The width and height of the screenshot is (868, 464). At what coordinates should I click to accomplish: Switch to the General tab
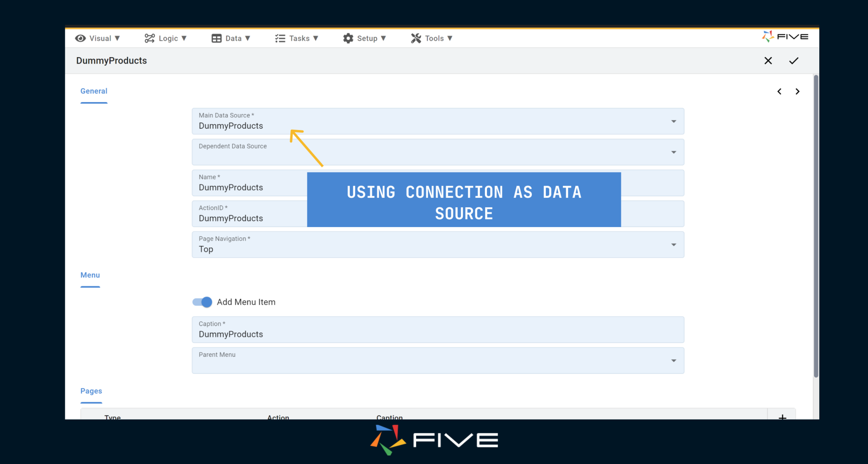click(94, 91)
